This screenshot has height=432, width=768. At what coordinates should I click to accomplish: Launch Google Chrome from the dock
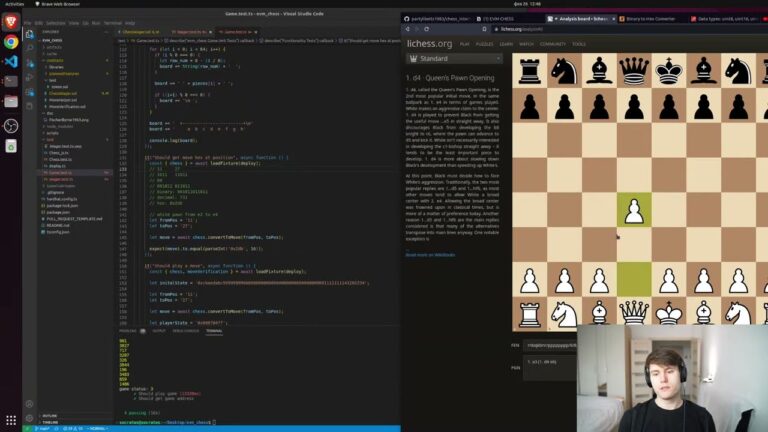click(11, 42)
